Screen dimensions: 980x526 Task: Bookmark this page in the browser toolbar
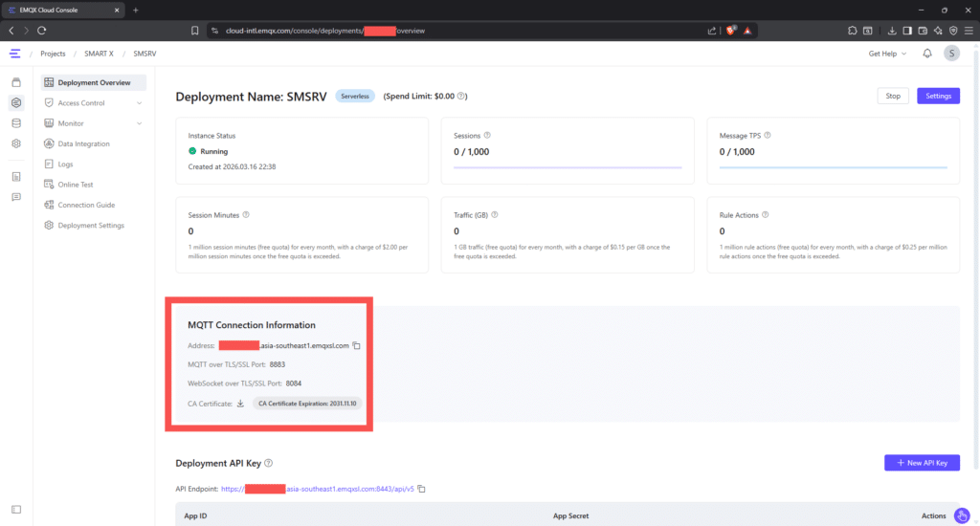(x=195, y=31)
